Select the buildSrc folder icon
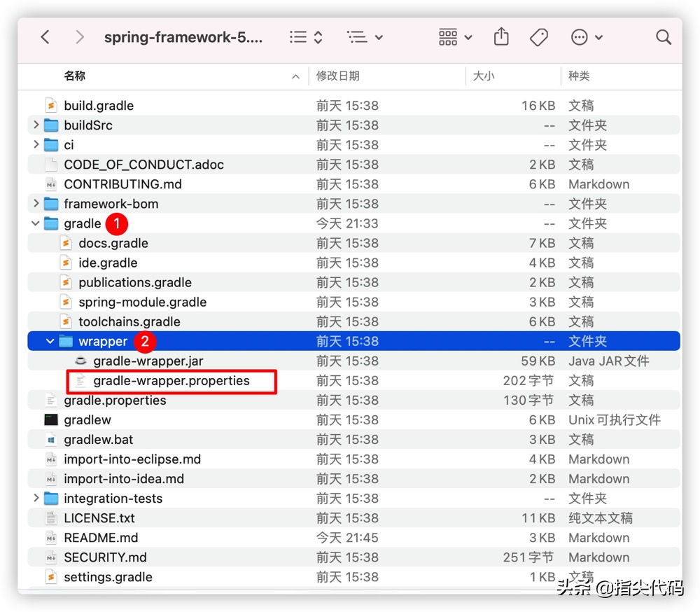The width and height of the screenshot is (700, 612). pos(51,125)
